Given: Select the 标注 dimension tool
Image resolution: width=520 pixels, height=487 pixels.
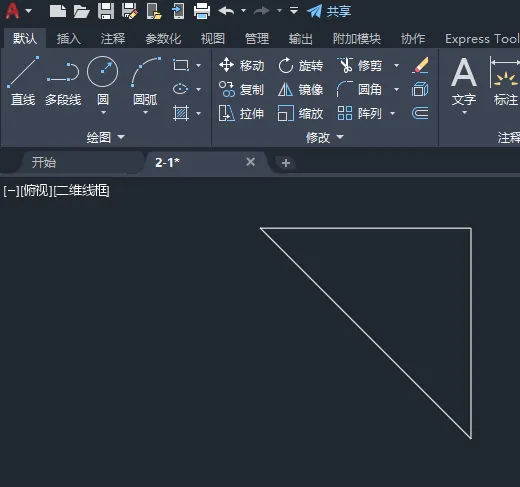Looking at the screenshot, I should tap(505, 81).
